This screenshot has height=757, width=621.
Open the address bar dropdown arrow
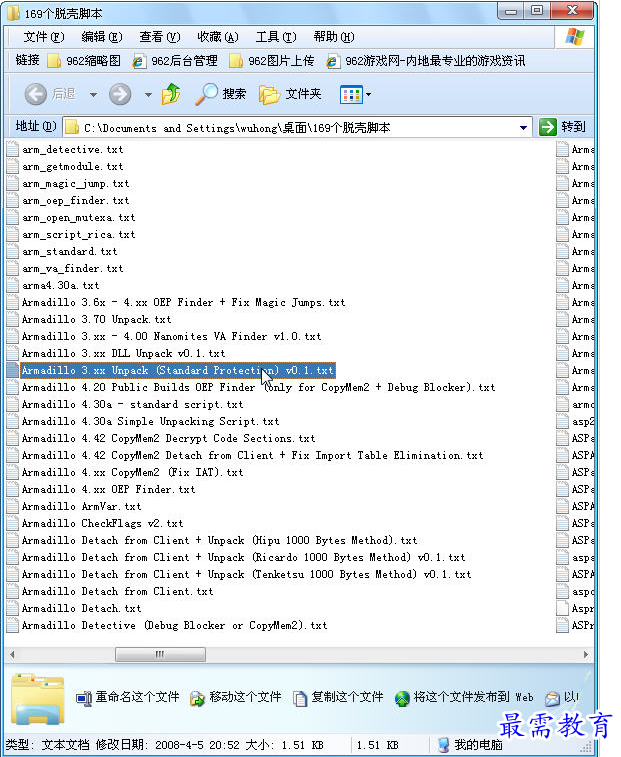point(523,128)
